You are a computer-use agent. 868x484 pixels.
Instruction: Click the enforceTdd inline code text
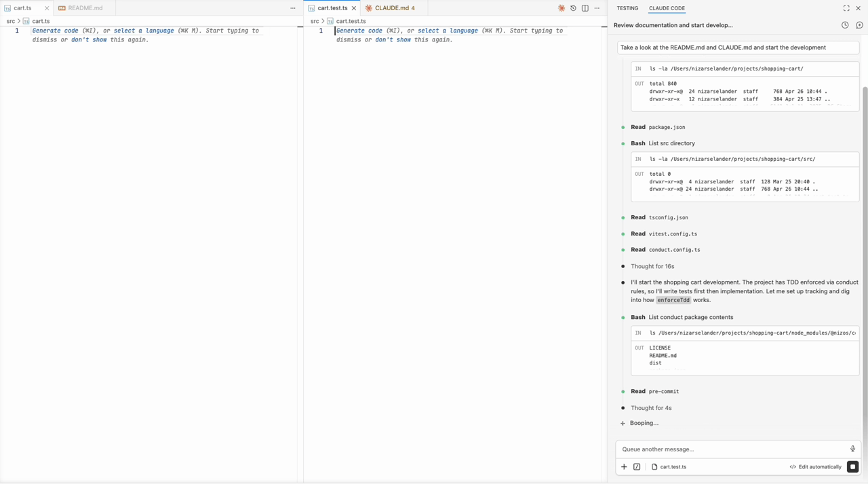[673, 300]
